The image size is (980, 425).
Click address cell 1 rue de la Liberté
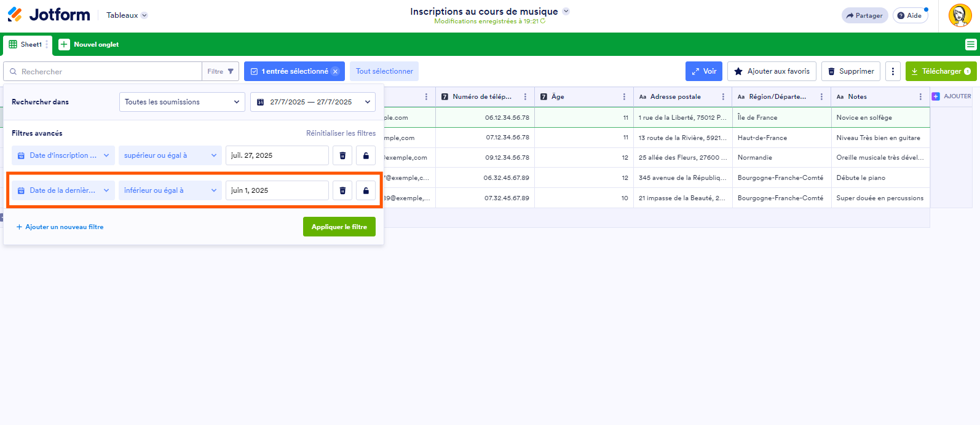682,117
